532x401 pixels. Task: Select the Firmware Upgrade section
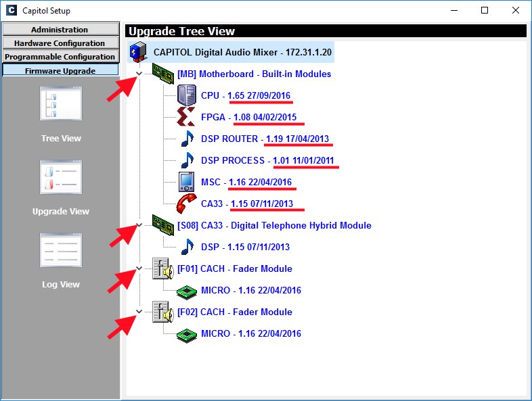tap(60, 70)
